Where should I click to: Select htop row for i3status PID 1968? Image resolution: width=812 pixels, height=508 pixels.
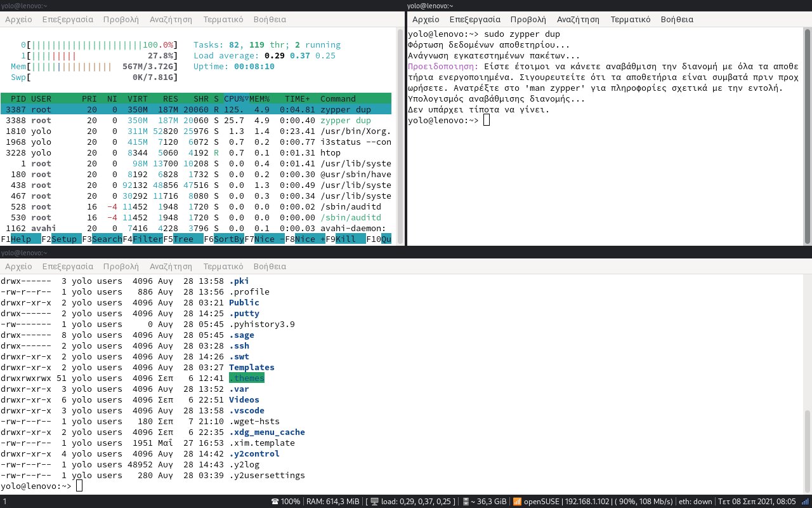tap(196, 142)
